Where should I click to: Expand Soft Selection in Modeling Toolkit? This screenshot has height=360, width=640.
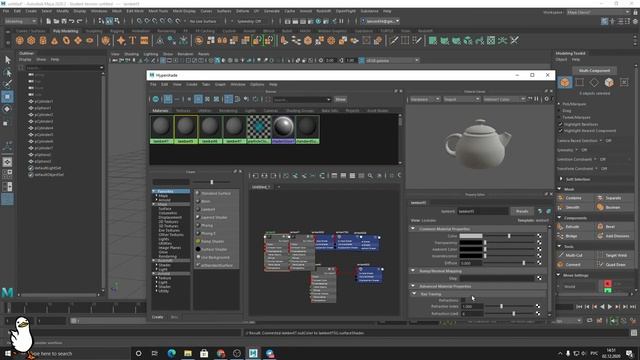(x=561, y=179)
